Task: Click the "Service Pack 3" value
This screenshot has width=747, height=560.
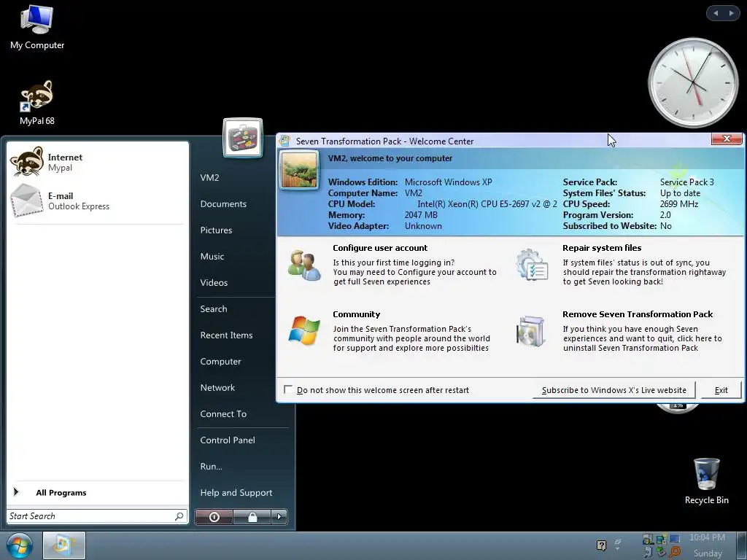Action: point(687,182)
